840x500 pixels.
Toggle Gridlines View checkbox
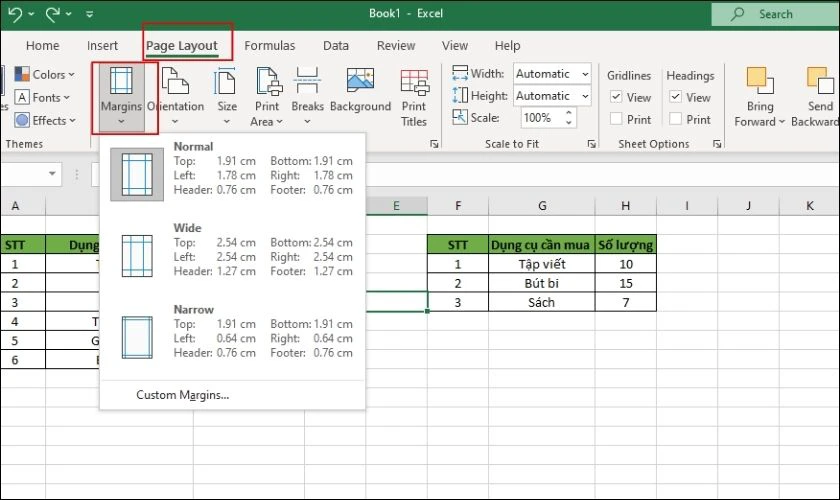click(x=616, y=97)
